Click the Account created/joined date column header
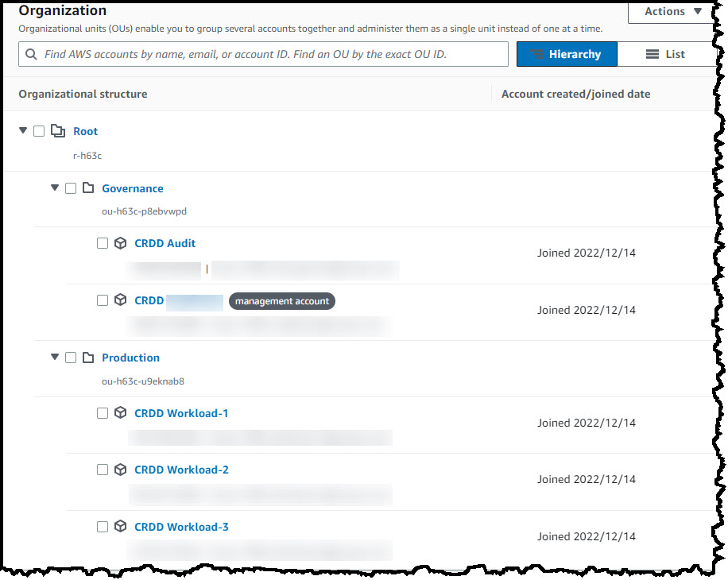Viewport: 728px width, 580px height. pyautogui.click(x=575, y=95)
